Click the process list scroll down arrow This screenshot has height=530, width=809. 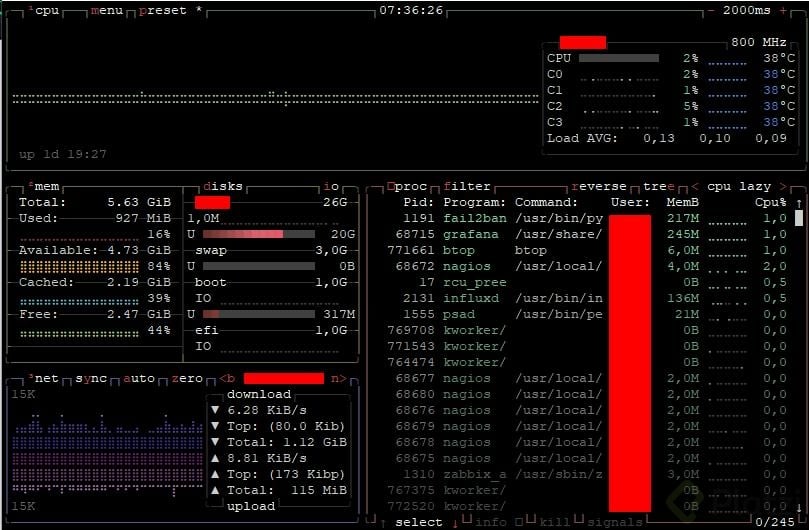(x=799, y=507)
